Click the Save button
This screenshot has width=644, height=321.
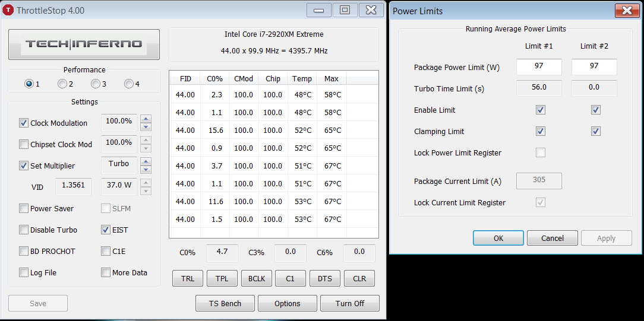coord(38,303)
